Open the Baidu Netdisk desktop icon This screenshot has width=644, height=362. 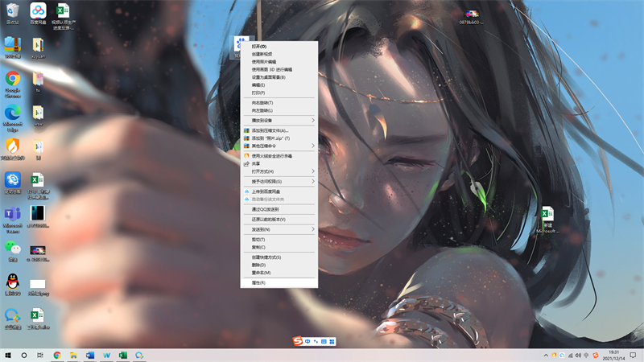(x=38, y=14)
